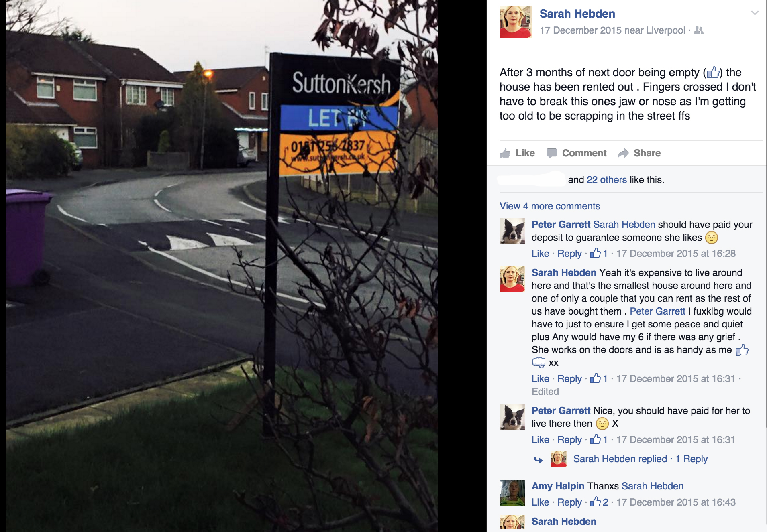Click the like count icon on 16:28 comment
This screenshot has height=532, width=767.
[x=596, y=253]
